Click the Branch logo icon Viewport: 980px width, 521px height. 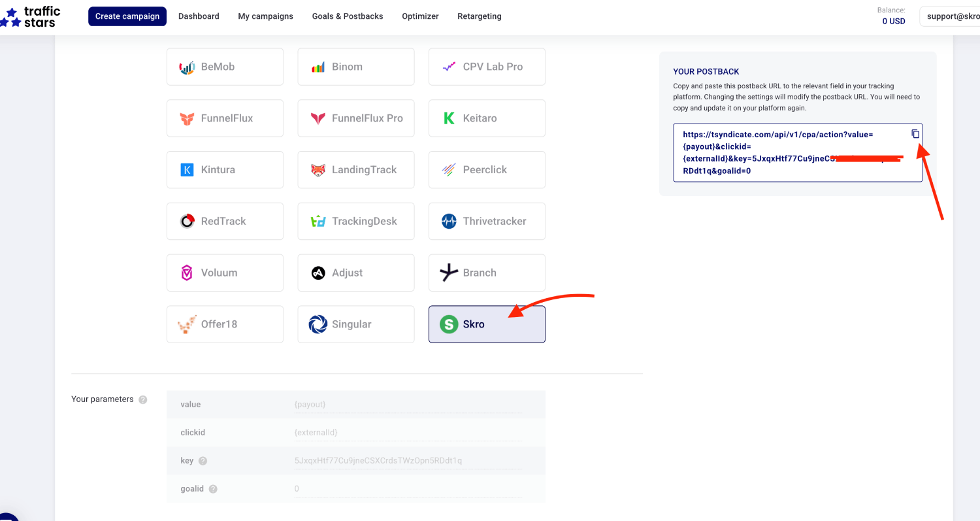(x=449, y=273)
